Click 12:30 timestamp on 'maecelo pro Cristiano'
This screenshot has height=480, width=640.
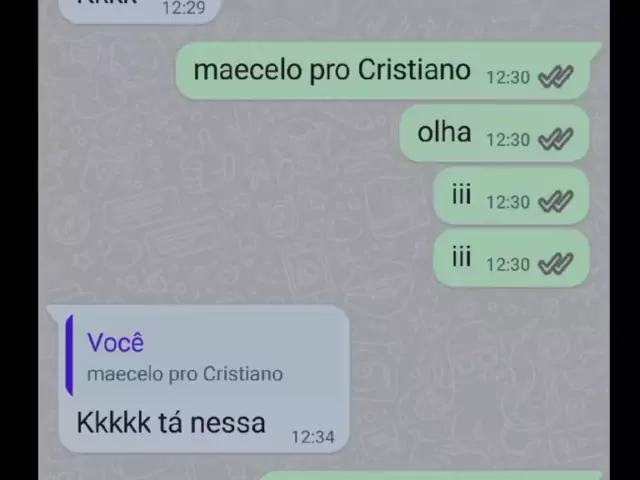pos(508,77)
